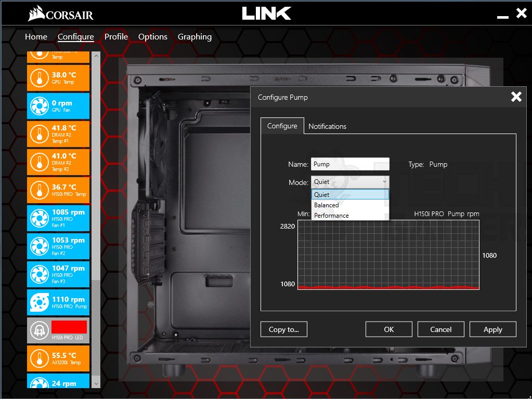
Task: Click the 1110 rpm pump reading
Action: pyautogui.click(x=68, y=299)
